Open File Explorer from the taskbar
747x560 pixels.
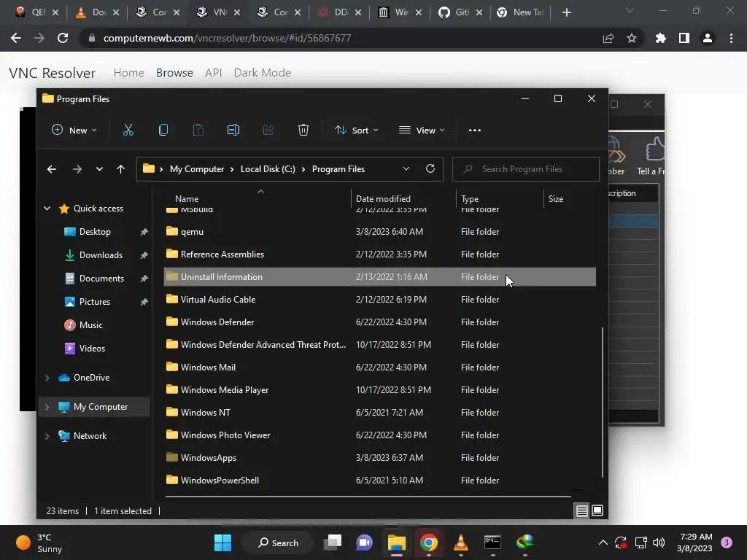pyautogui.click(x=396, y=542)
